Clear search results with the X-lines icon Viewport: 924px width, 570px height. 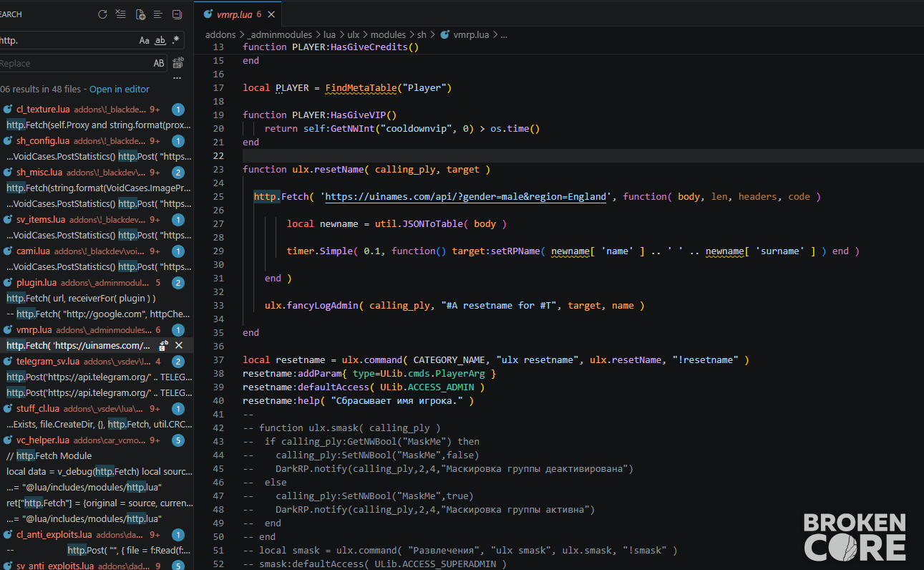(121, 14)
